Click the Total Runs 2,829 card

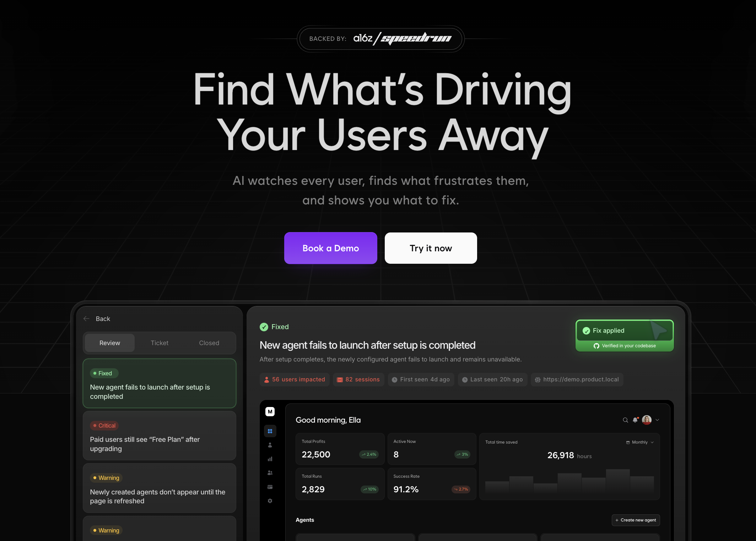coord(340,484)
